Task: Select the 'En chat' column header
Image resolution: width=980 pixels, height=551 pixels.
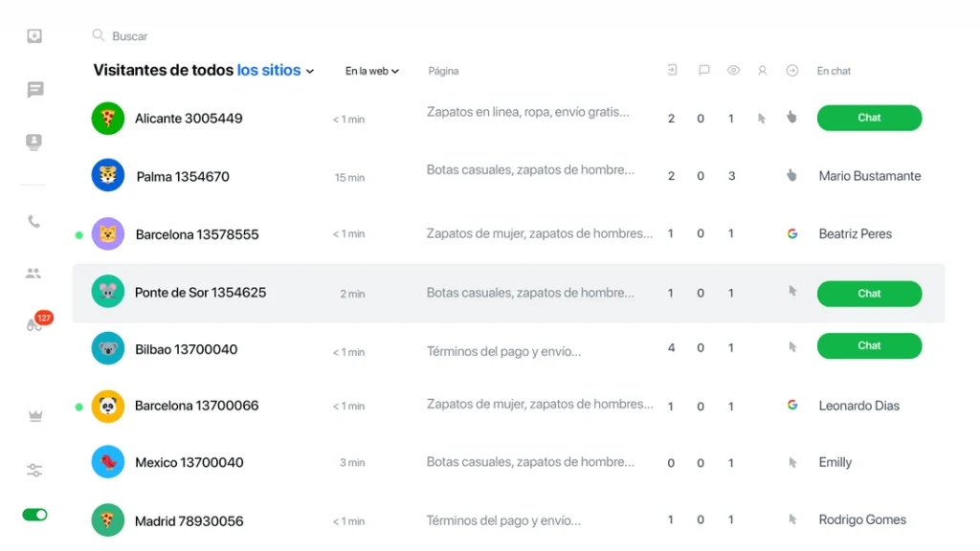Action: tap(834, 70)
